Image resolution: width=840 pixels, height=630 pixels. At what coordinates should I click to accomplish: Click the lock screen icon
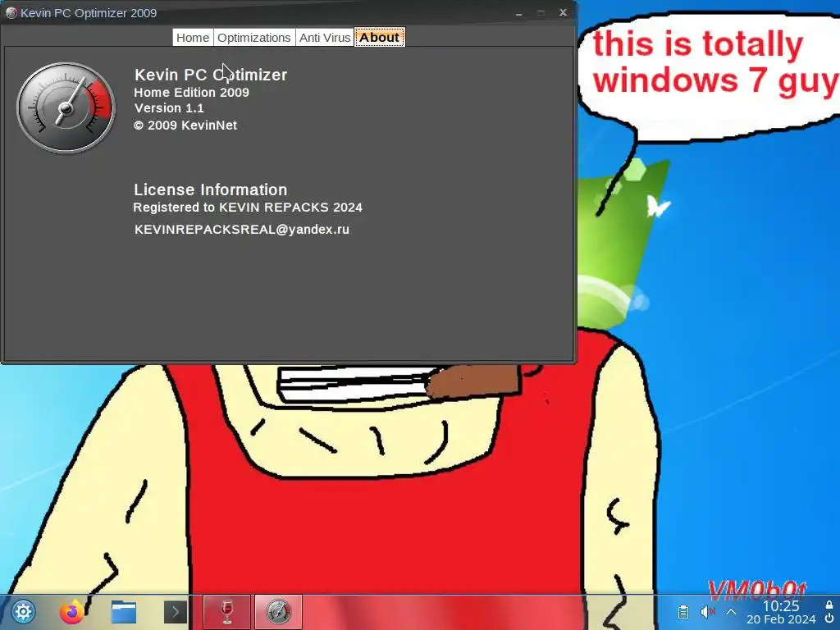[x=829, y=605]
